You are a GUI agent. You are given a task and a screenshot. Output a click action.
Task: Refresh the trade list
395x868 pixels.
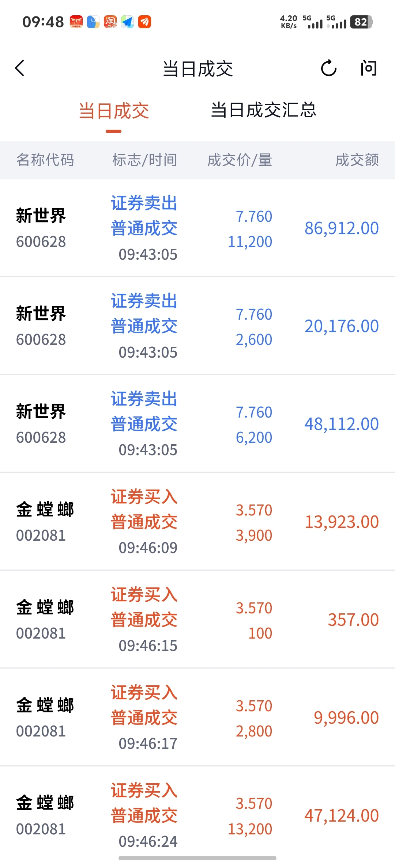(328, 68)
